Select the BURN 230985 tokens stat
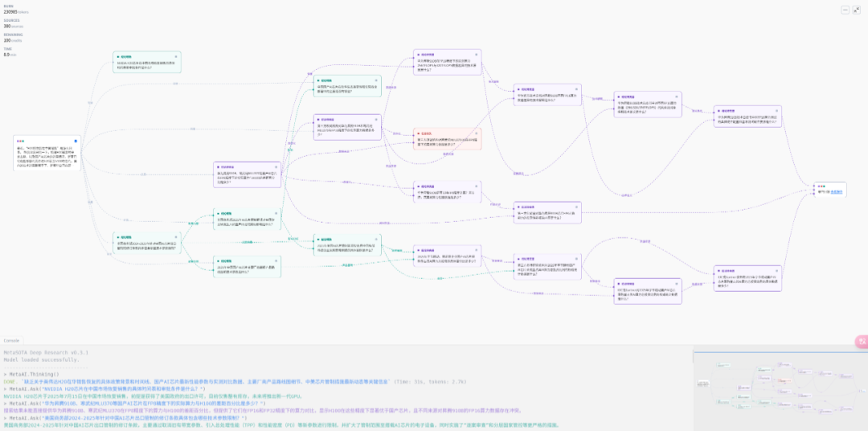The image size is (868, 431). [x=16, y=10]
